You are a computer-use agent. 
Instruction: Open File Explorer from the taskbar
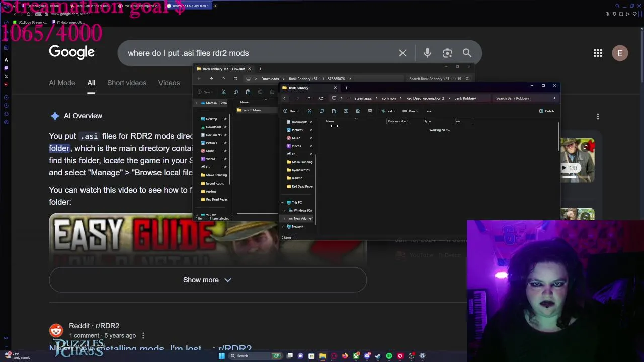[323, 356]
